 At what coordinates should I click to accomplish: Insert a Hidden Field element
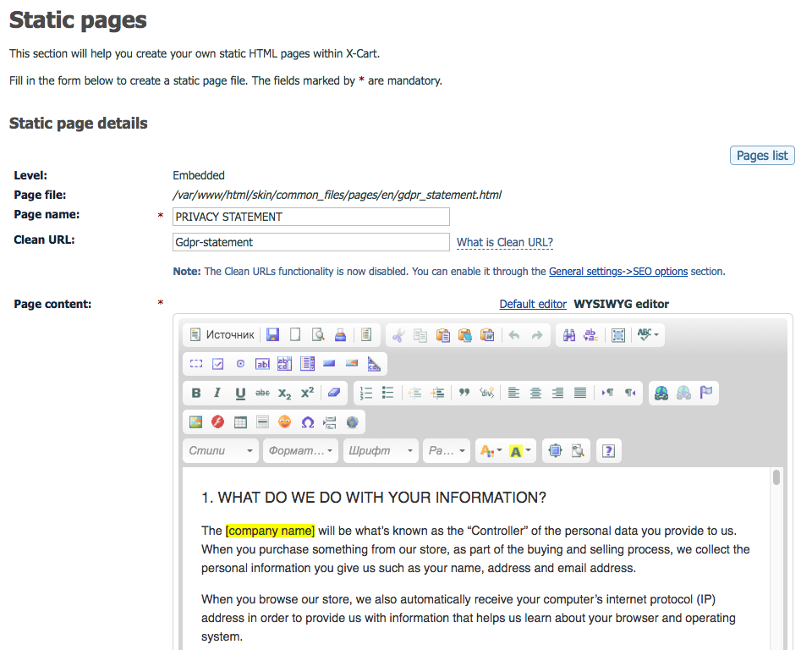[374, 364]
